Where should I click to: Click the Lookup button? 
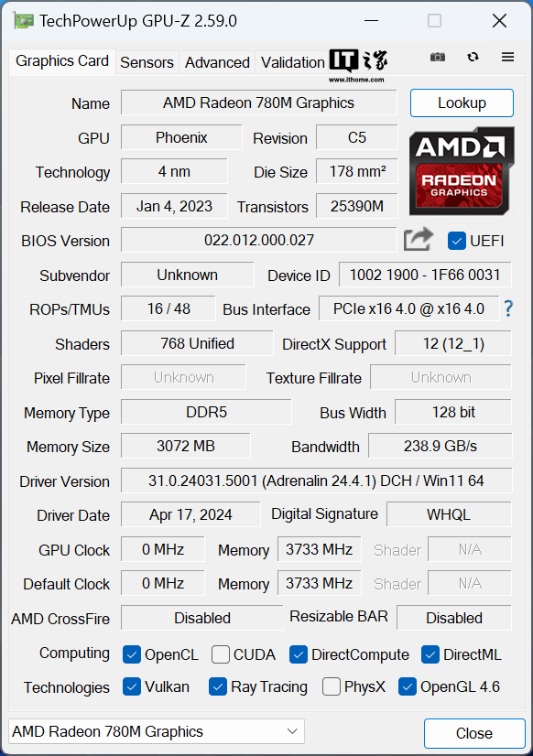(462, 103)
